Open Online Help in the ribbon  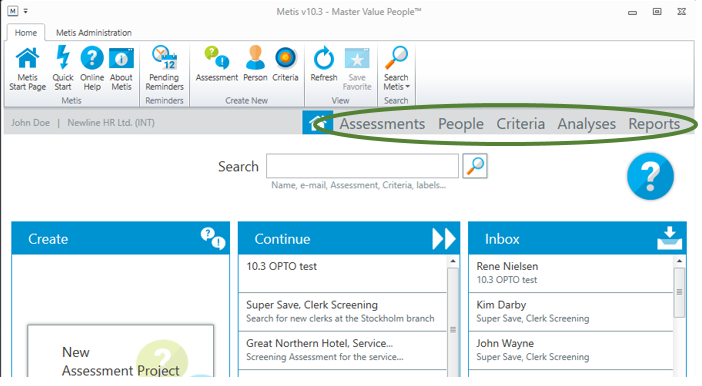[x=92, y=69]
